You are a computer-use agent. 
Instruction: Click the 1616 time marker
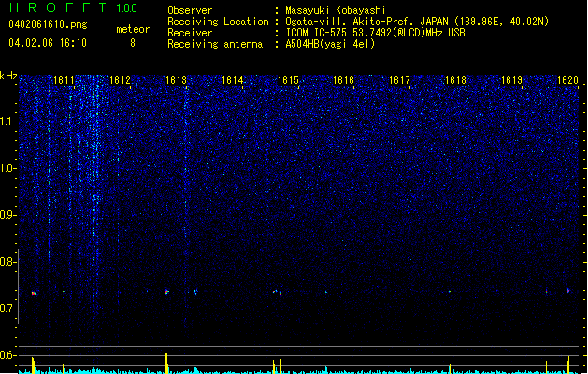pos(344,80)
